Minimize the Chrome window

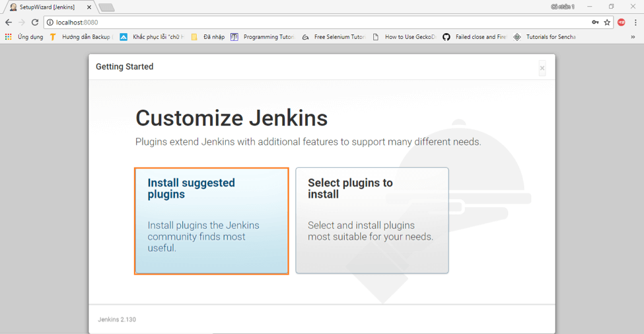click(x=590, y=7)
